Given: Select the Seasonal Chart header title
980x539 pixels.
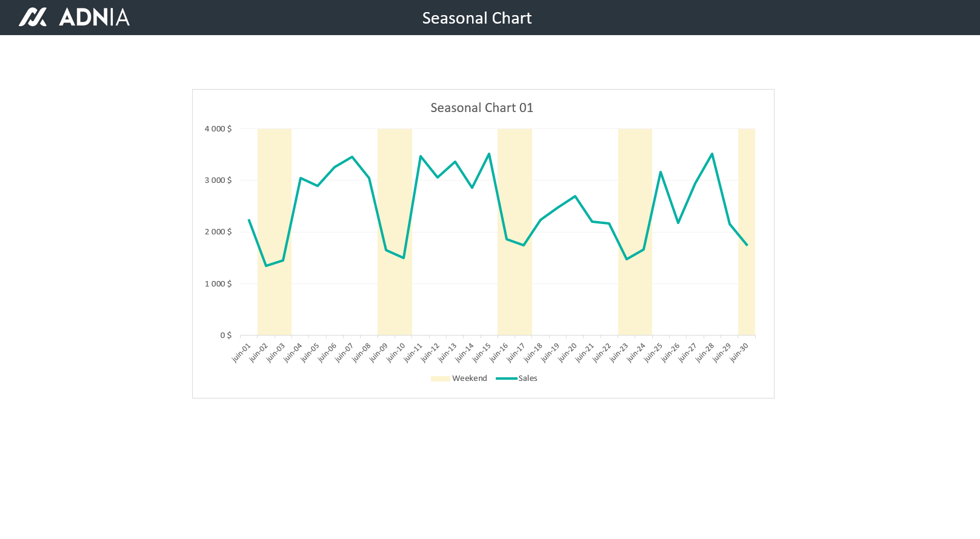Looking at the screenshot, I should (476, 18).
